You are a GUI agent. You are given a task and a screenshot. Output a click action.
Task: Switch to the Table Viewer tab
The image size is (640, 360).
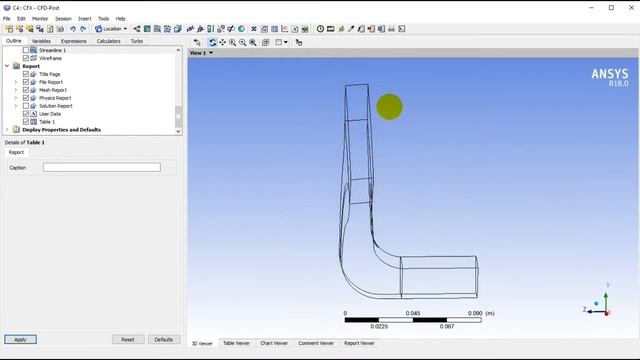(x=236, y=343)
